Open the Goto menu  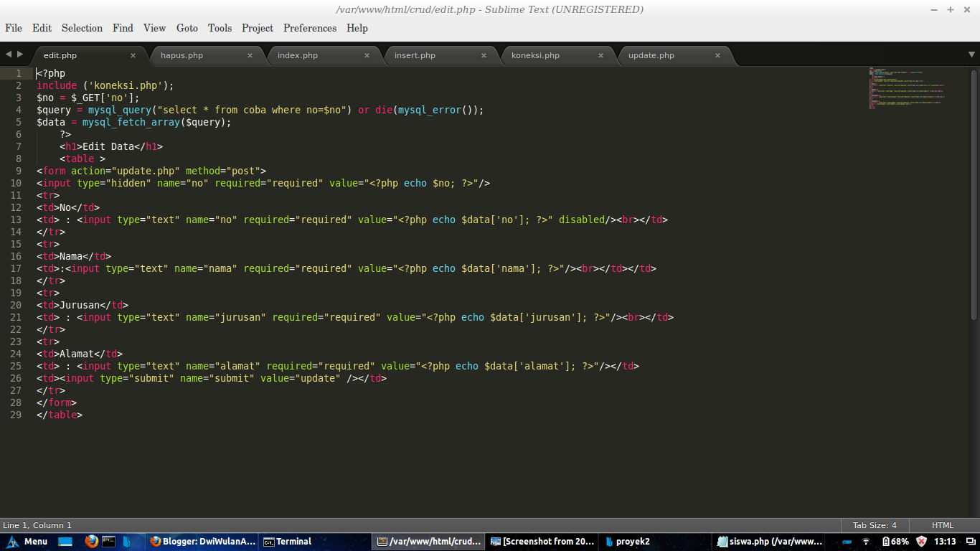click(x=187, y=28)
